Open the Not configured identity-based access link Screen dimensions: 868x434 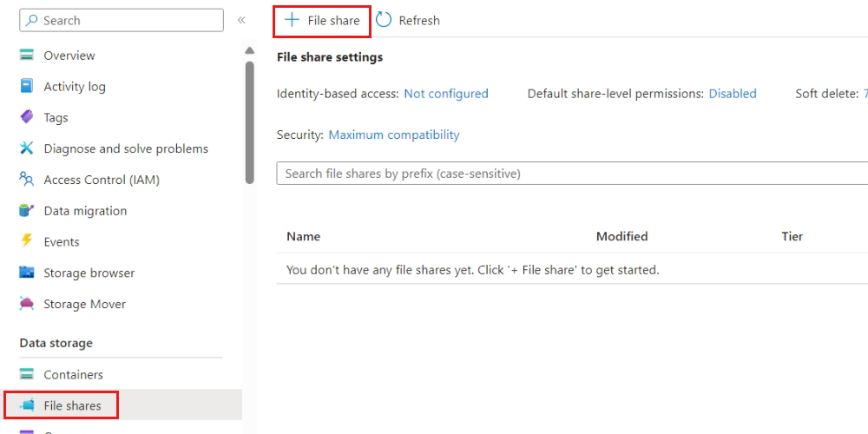(x=446, y=94)
